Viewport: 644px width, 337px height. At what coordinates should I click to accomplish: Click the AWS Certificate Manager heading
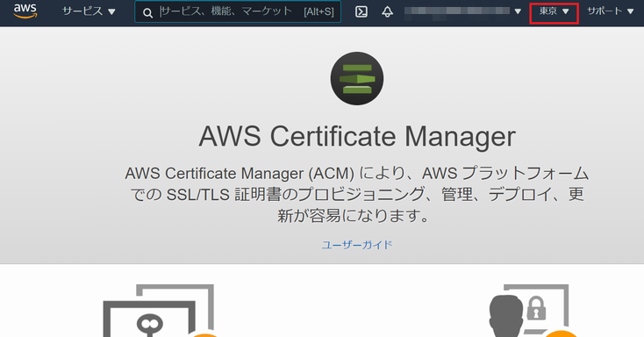pyautogui.click(x=357, y=136)
